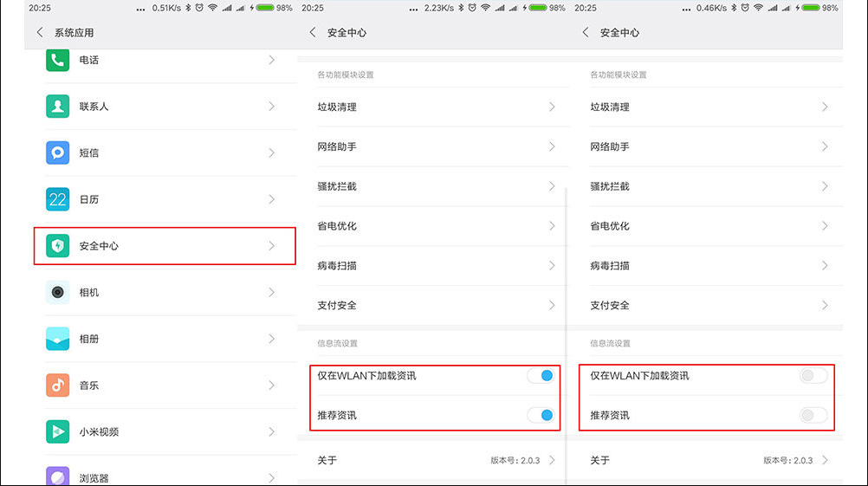Viewport: 868px width, 486px height.
Task: Expand 短信 row chevron
Action: (271, 152)
